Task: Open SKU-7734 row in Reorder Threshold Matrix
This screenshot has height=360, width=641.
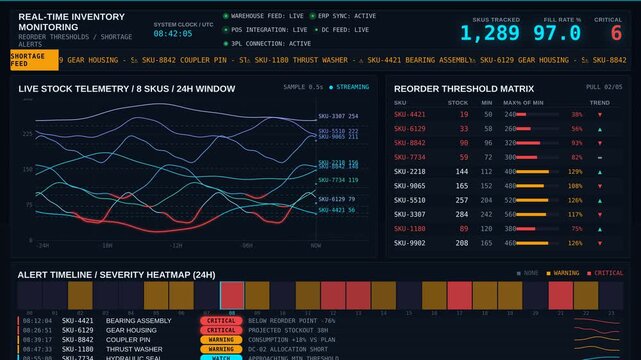Action: 507,157
